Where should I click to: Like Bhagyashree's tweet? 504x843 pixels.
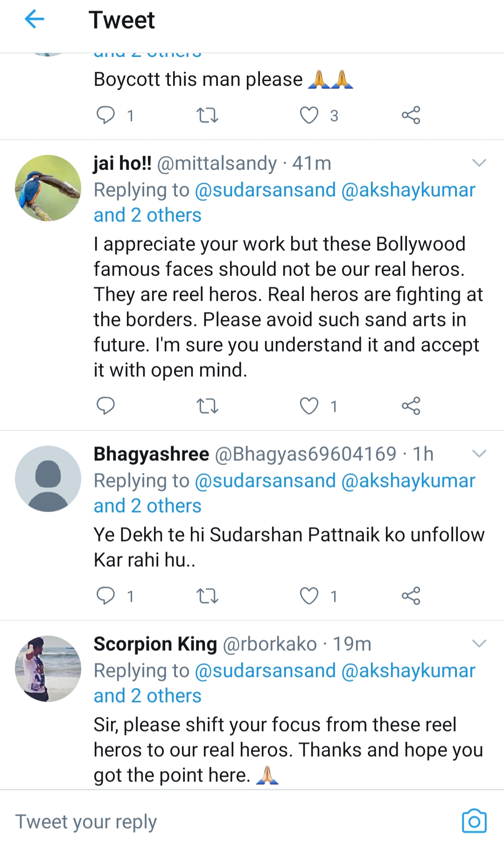tap(309, 596)
